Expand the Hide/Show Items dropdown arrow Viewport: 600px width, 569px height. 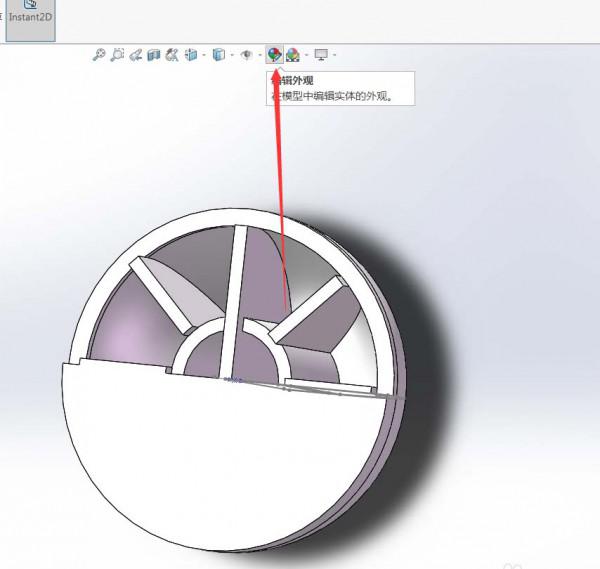[260, 55]
